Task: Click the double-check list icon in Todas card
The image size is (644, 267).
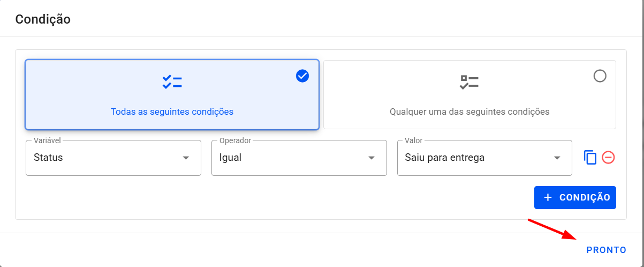Action: click(172, 82)
